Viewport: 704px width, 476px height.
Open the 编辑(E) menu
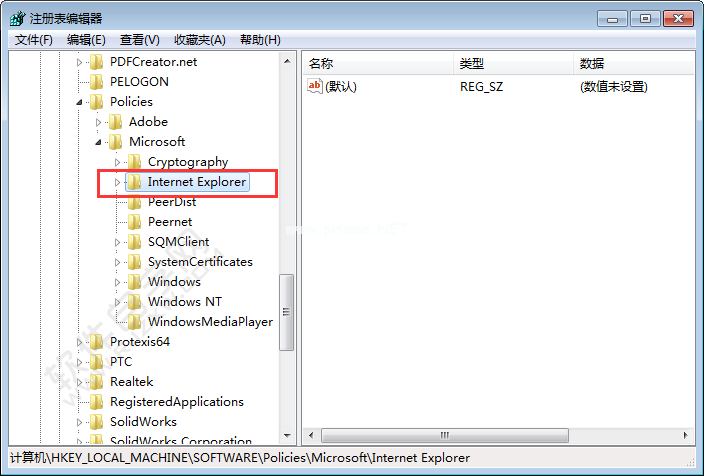point(86,40)
